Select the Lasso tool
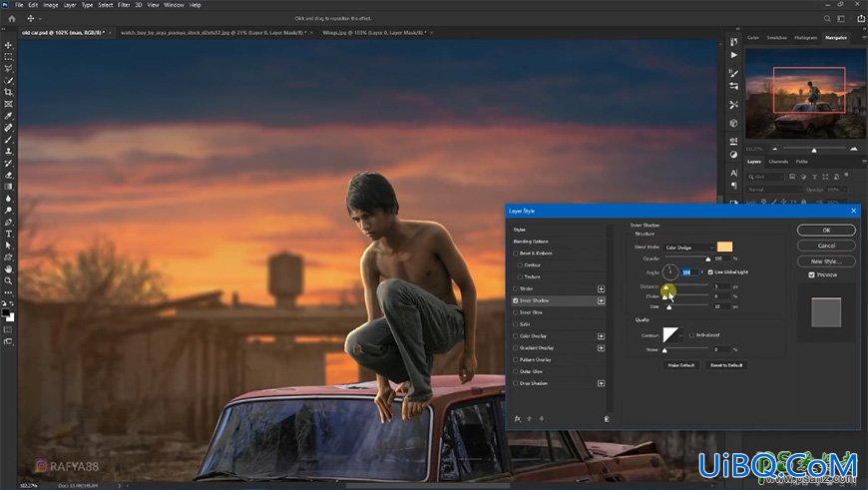Screen dimensions: 868x490 tap(8, 69)
